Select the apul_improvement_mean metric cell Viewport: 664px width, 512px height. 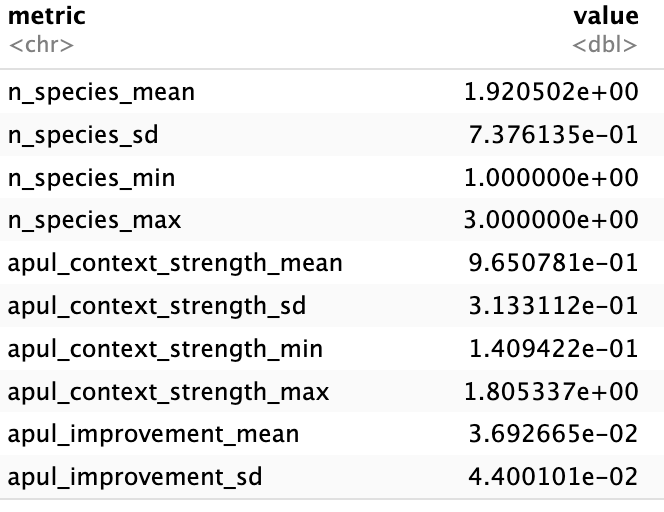point(153,434)
